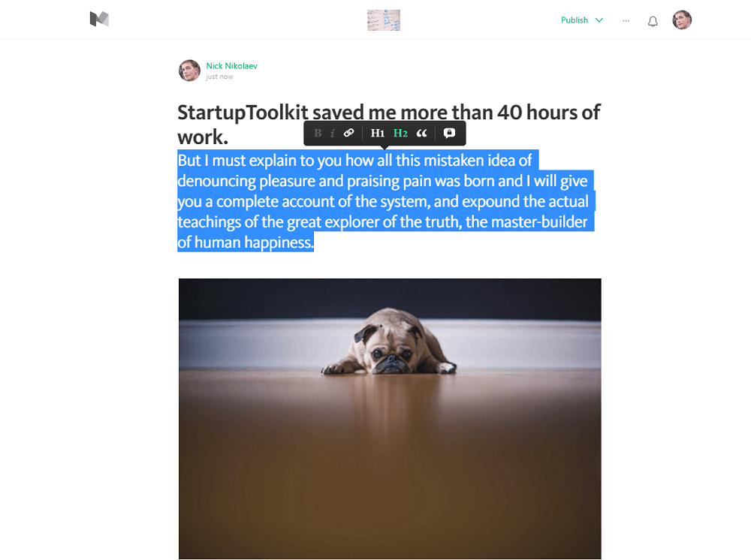Toggle the green H2 heading style
The width and height of the screenshot is (751, 560).
pyautogui.click(x=400, y=133)
